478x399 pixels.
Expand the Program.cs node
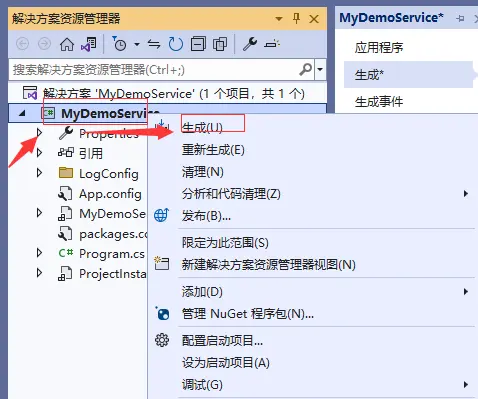[x=39, y=253]
